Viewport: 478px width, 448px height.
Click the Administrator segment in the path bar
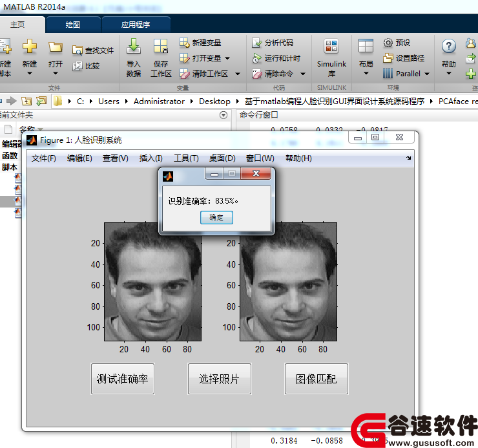click(x=159, y=101)
